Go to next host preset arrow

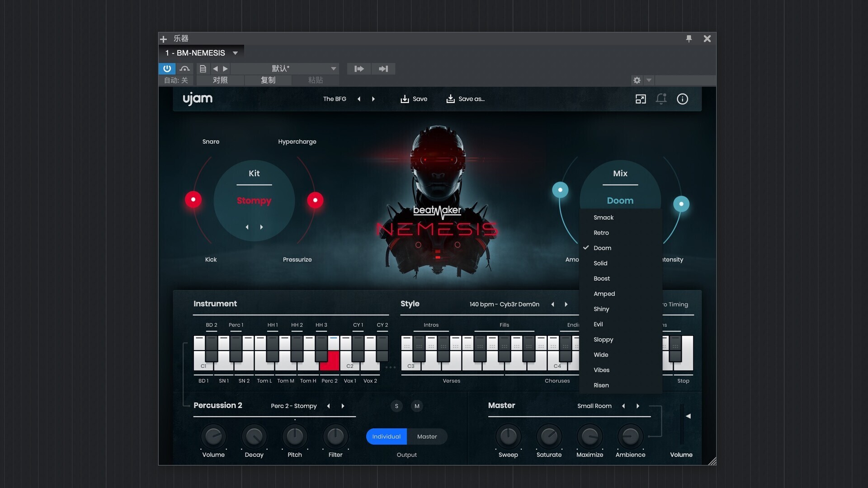pyautogui.click(x=225, y=69)
